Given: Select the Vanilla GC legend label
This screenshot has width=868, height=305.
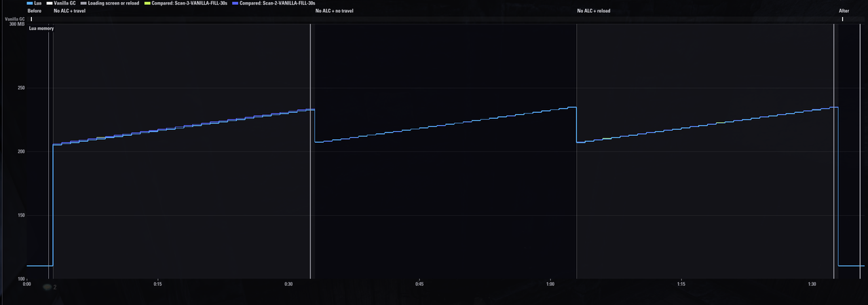Looking at the screenshot, I should pyautogui.click(x=65, y=3).
